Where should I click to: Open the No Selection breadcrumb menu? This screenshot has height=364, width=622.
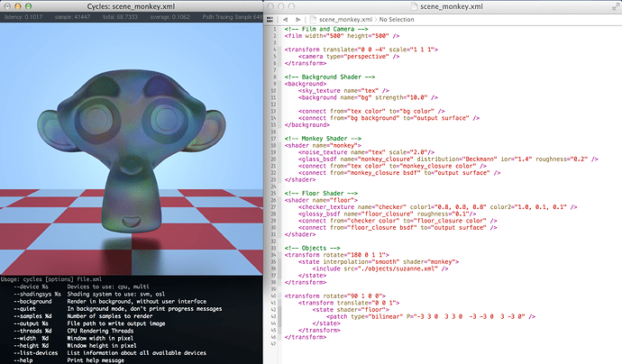397,20
